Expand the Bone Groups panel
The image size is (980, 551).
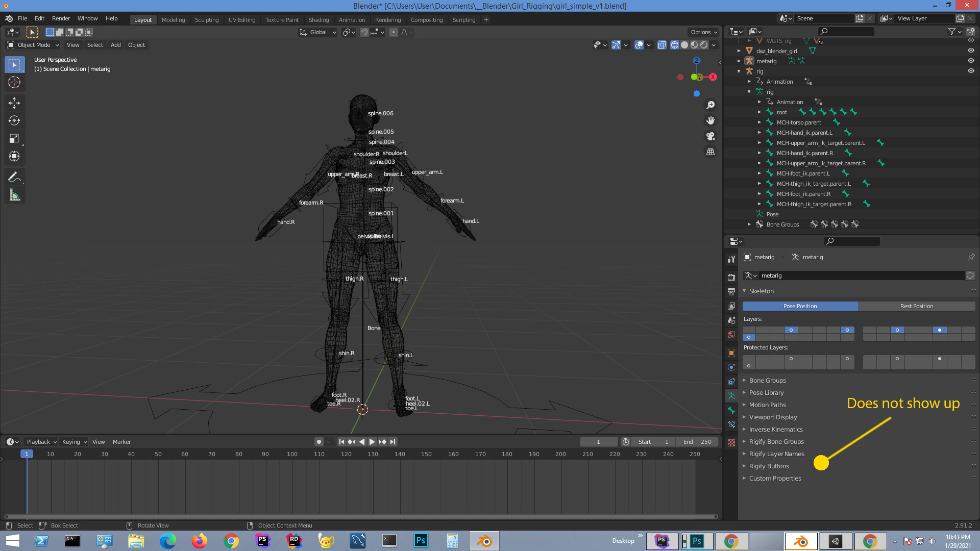[x=767, y=381]
